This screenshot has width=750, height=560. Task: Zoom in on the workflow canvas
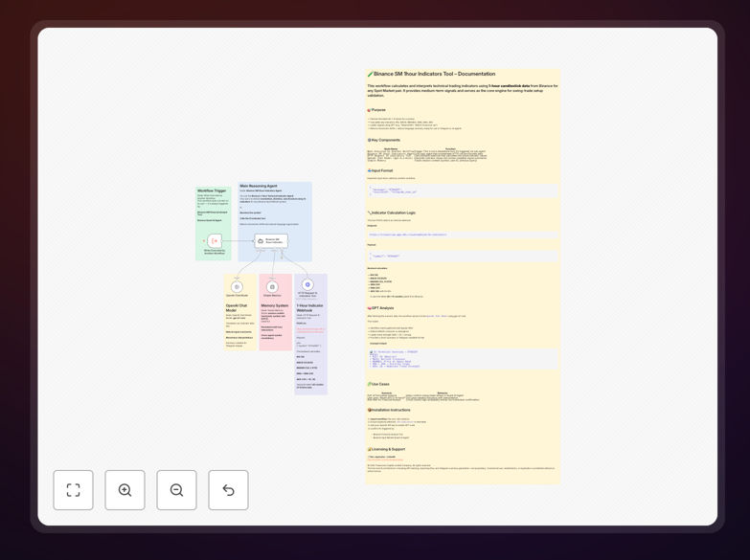click(125, 490)
